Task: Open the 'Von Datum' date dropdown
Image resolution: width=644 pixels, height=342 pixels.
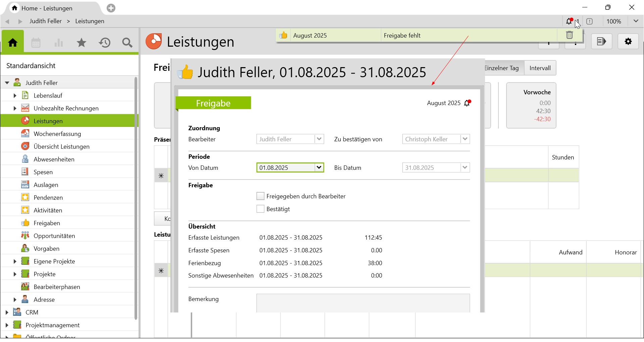Action: [x=319, y=167]
